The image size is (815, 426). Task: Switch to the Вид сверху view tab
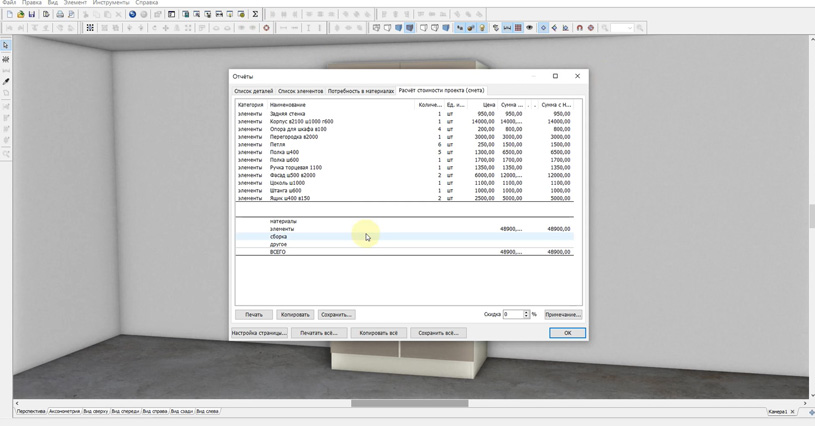point(96,411)
